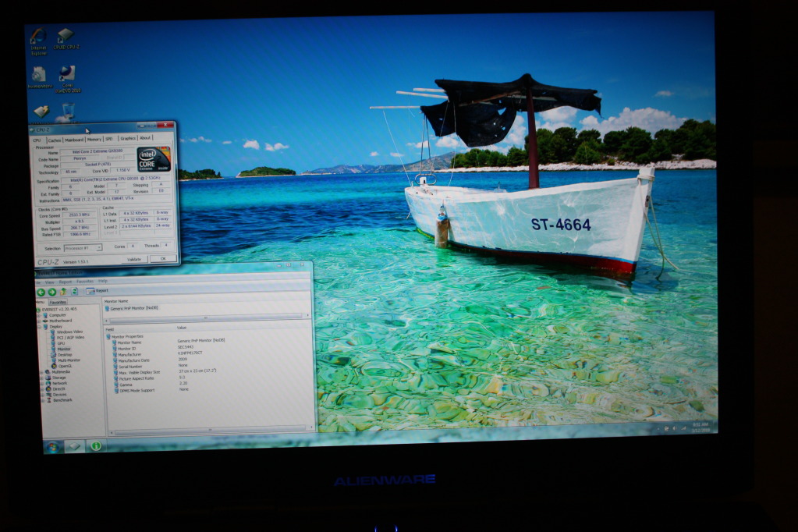The width and height of the screenshot is (798, 532).
Task: Open the Internet Explorer desktop shortcut
Action: (x=39, y=41)
